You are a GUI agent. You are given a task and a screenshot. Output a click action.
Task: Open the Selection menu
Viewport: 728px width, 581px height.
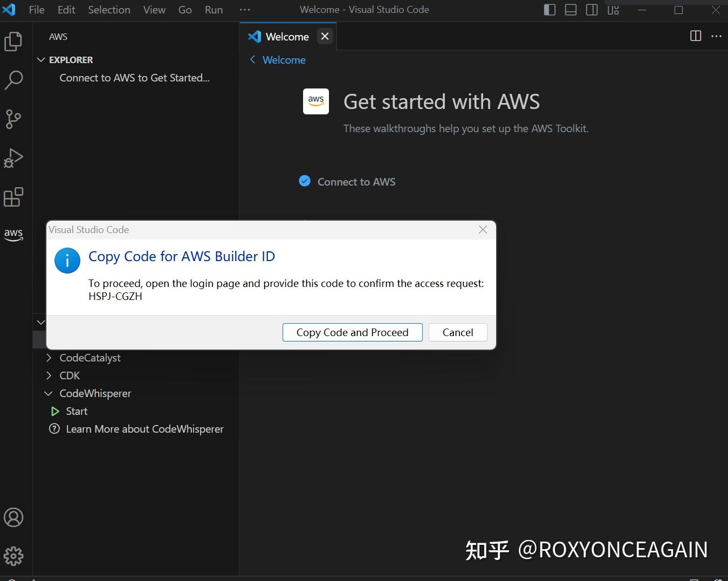[109, 10]
